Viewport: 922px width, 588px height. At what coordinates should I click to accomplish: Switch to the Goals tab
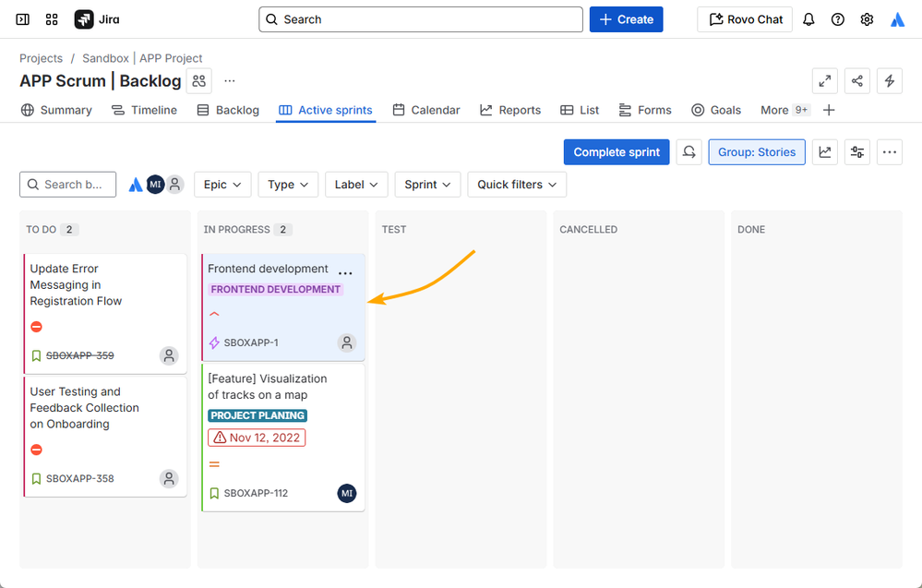[716, 110]
